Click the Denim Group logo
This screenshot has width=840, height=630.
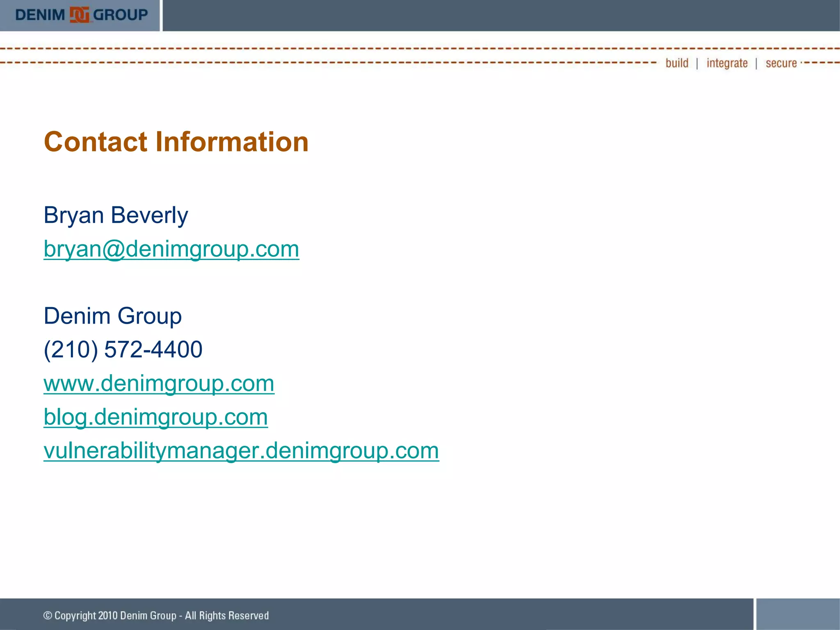click(81, 15)
